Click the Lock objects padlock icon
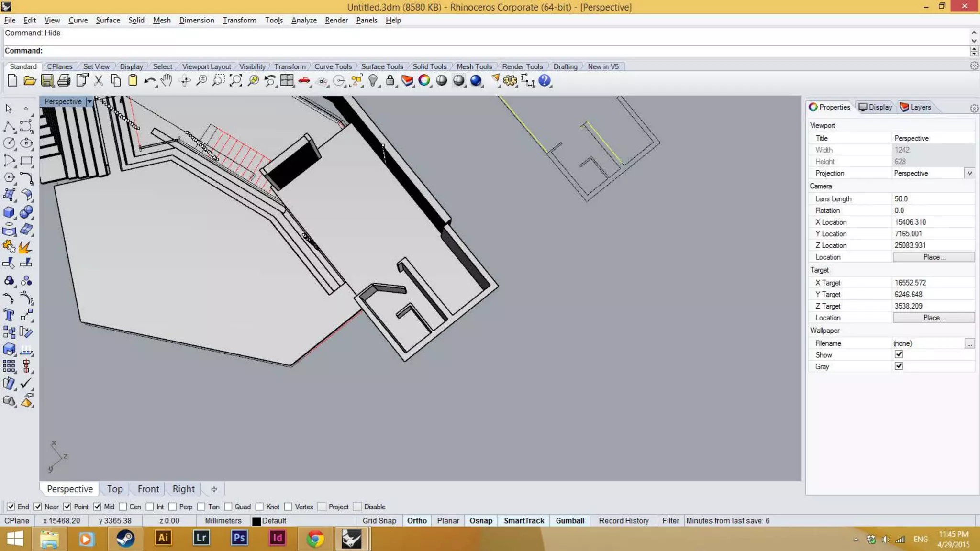The width and height of the screenshot is (980, 551). click(390, 81)
